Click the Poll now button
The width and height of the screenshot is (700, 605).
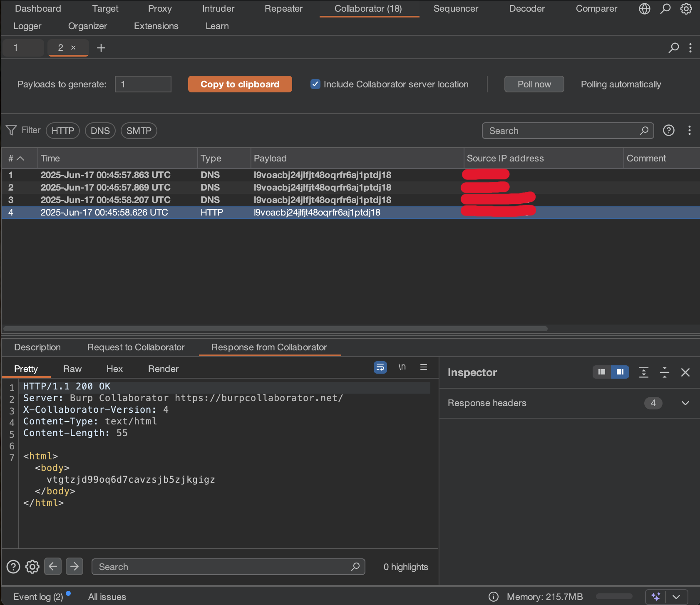[x=534, y=84]
